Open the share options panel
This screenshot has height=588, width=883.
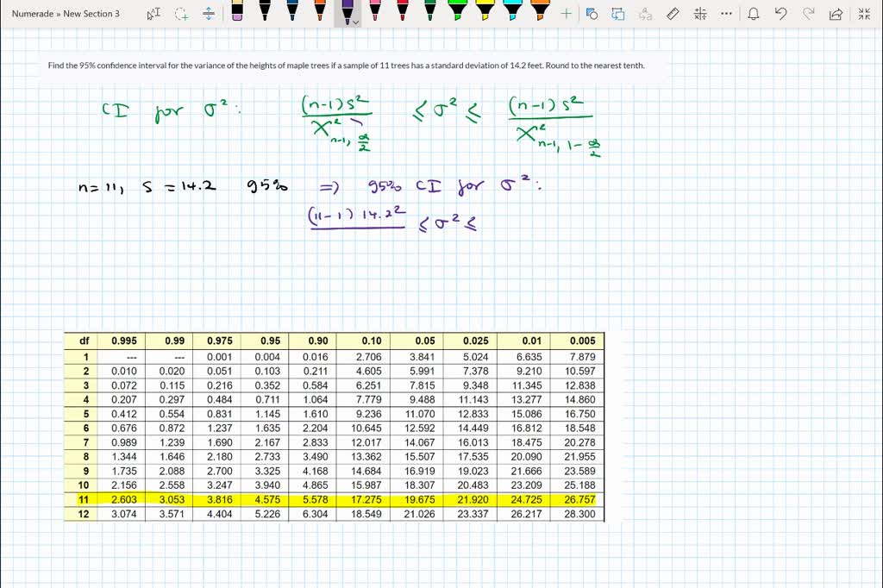(836, 13)
